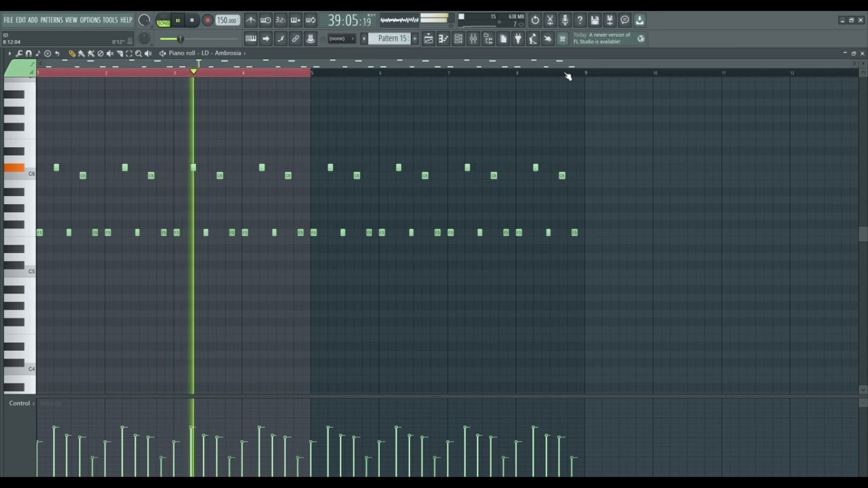Toggle the 3-2-1 recording countdown
This screenshot has width=868, height=488.
[x=280, y=20]
